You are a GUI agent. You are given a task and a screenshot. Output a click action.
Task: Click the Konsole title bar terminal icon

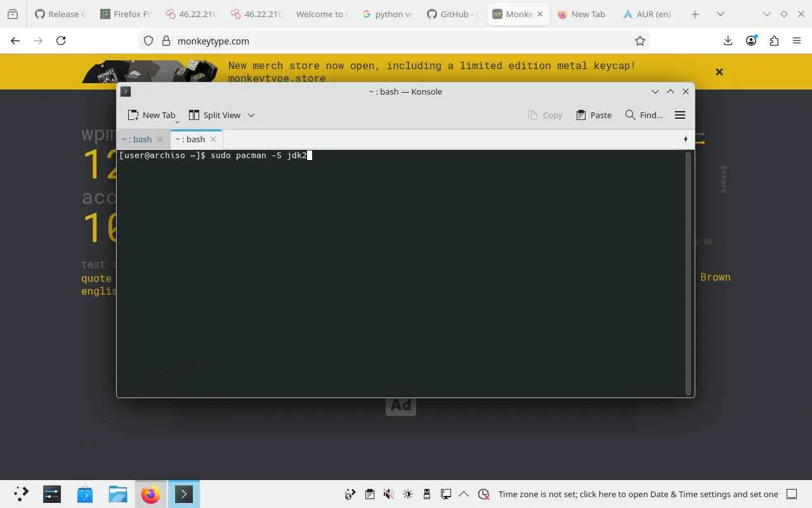[126, 91]
